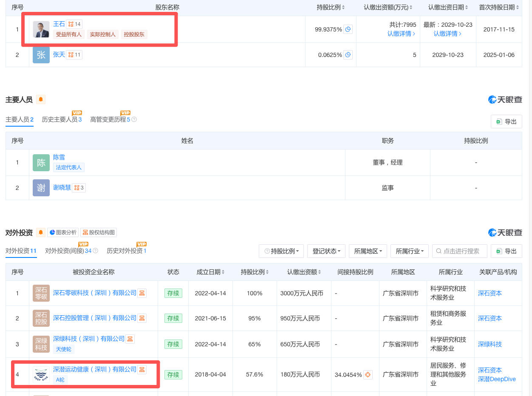Expand the 所属行业 filter dropdown
Screen dimensions: 532x396
point(410,251)
